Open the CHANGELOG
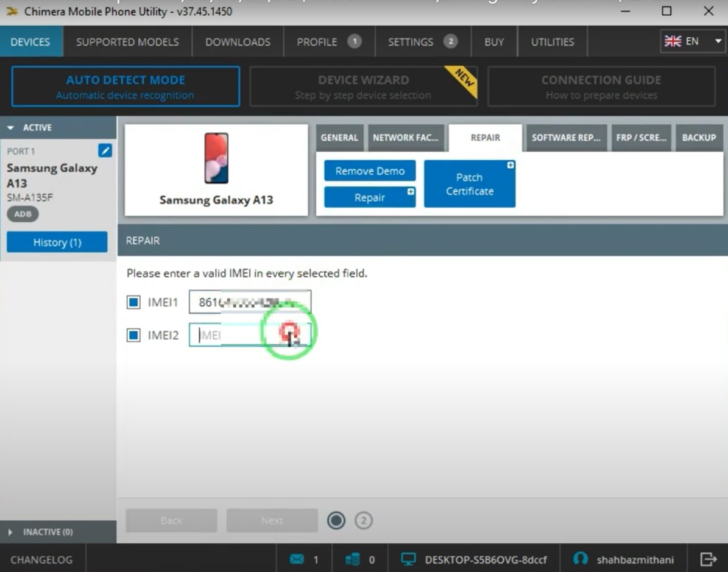The image size is (728, 572). click(x=42, y=559)
